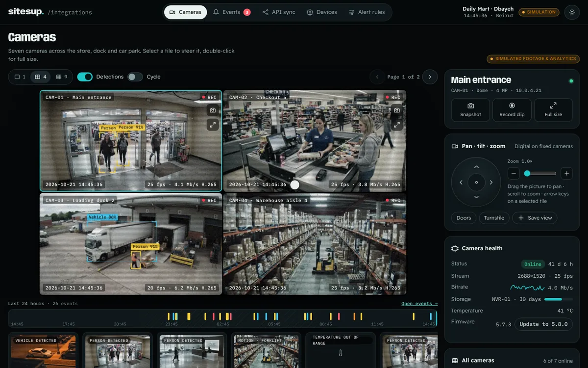This screenshot has width=588, height=368.
Task: Go to the previous camera page
Action: coord(377,77)
